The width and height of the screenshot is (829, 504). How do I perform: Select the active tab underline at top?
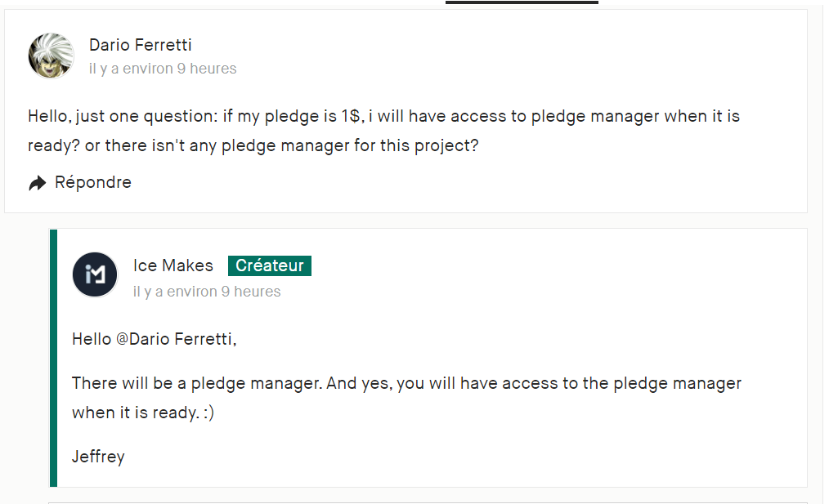coord(522,2)
